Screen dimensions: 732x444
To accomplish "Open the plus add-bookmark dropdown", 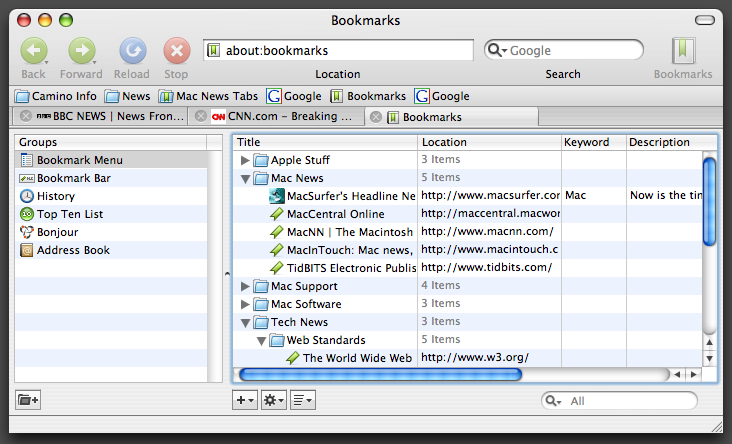I will click(x=245, y=400).
